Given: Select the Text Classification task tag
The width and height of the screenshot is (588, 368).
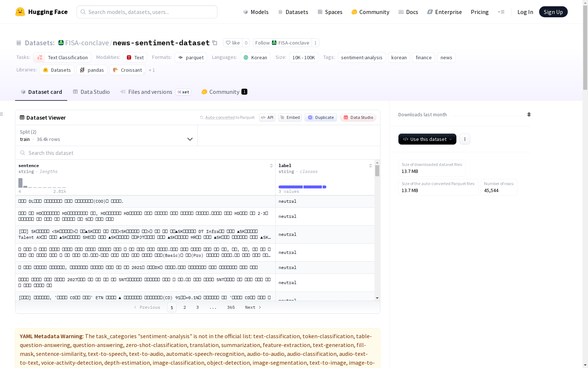Looking at the screenshot, I should point(62,57).
